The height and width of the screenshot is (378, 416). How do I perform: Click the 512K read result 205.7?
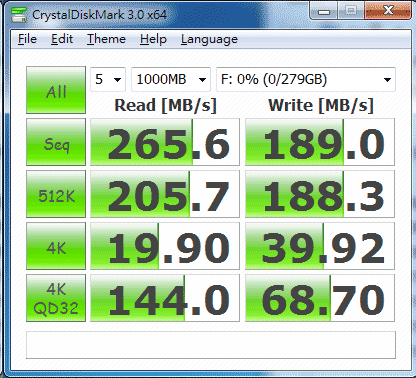(165, 194)
